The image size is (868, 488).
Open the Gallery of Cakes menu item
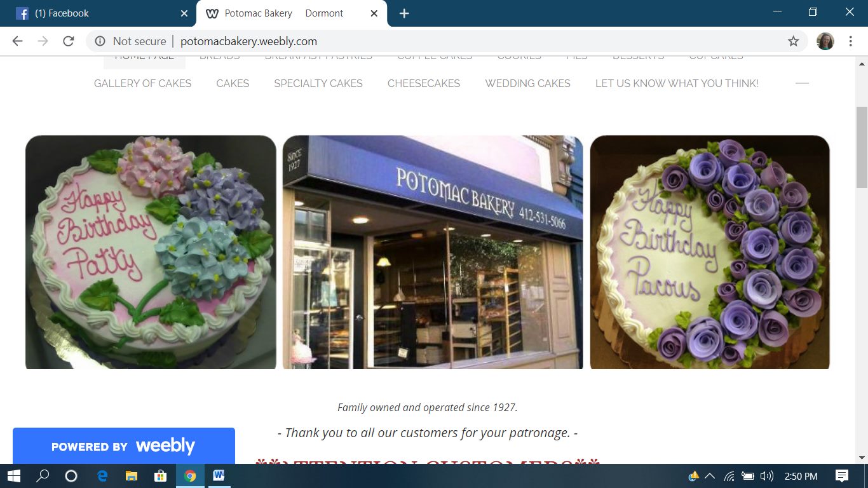point(142,83)
